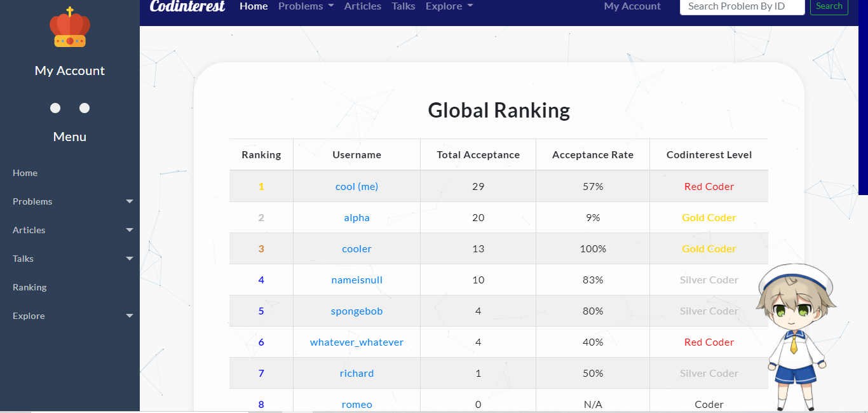
Task: Open Home in the top navbar
Action: [x=254, y=6]
